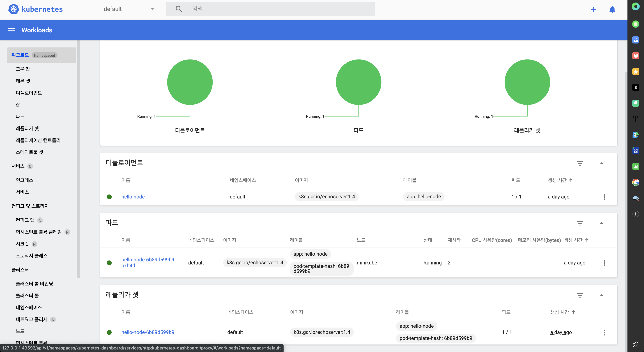The width and height of the screenshot is (644, 352).
Task: Collapse the 파드 card section
Action: (601, 223)
